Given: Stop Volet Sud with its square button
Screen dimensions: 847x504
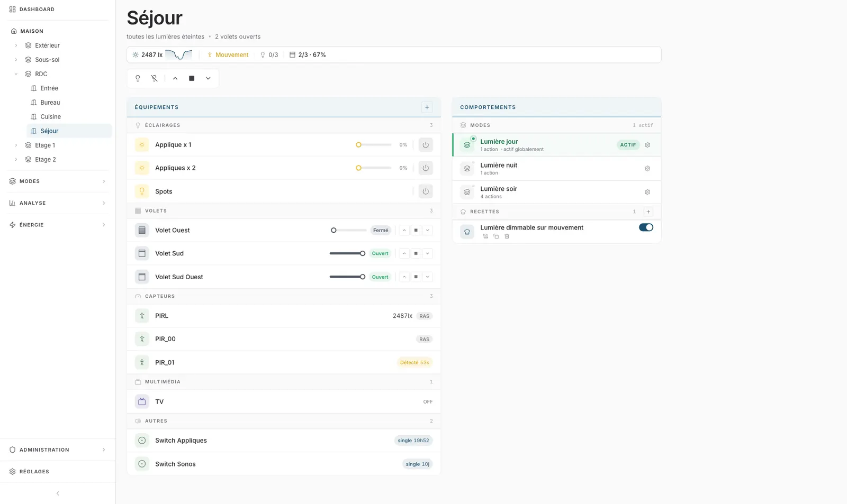Looking at the screenshot, I should [x=416, y=253].
